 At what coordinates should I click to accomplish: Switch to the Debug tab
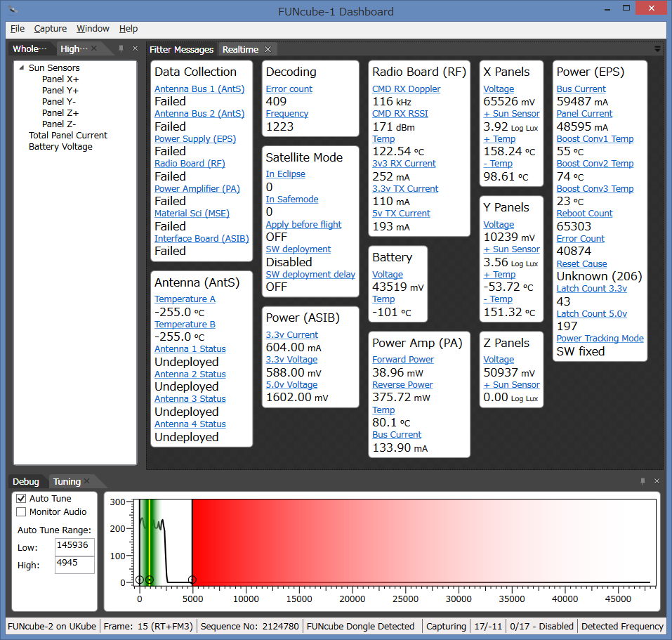pos(26,481)
